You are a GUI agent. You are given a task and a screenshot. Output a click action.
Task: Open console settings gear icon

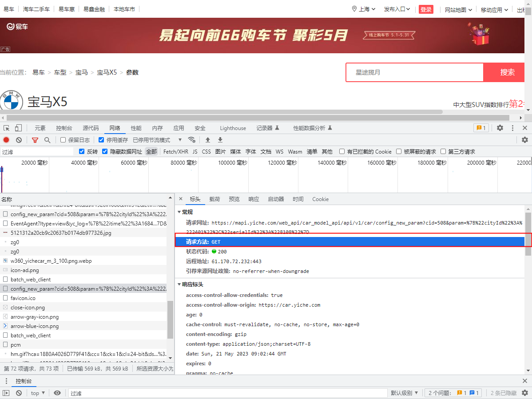525,393
